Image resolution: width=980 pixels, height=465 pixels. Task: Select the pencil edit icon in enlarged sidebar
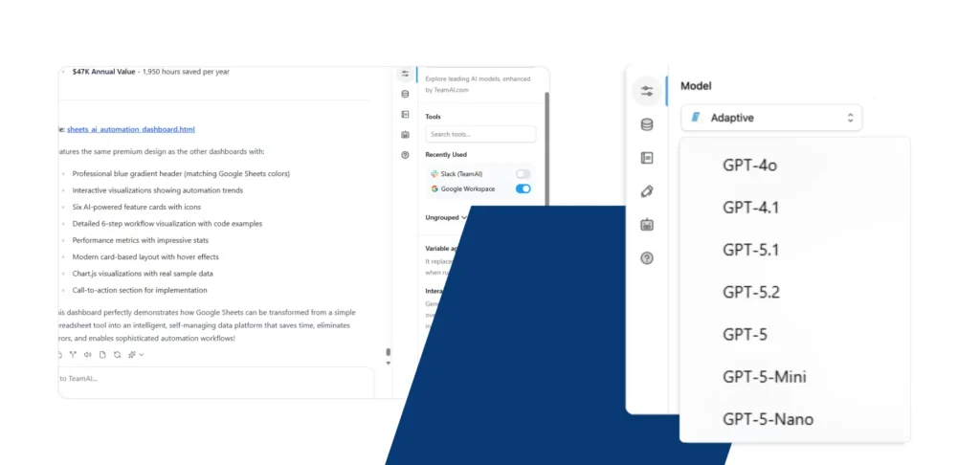click(647, 191)
